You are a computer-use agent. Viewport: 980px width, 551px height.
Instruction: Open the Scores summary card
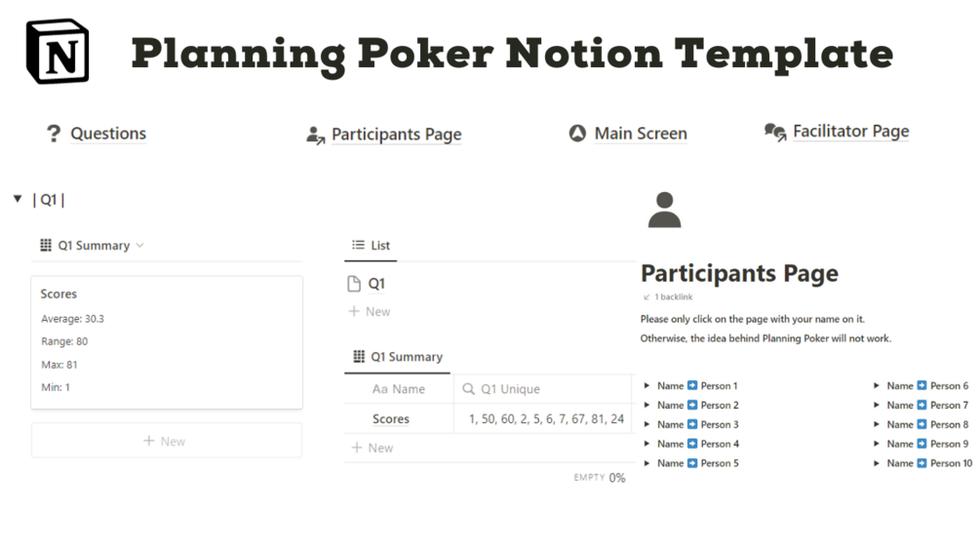pyautogui.click(x=166, y=340)
